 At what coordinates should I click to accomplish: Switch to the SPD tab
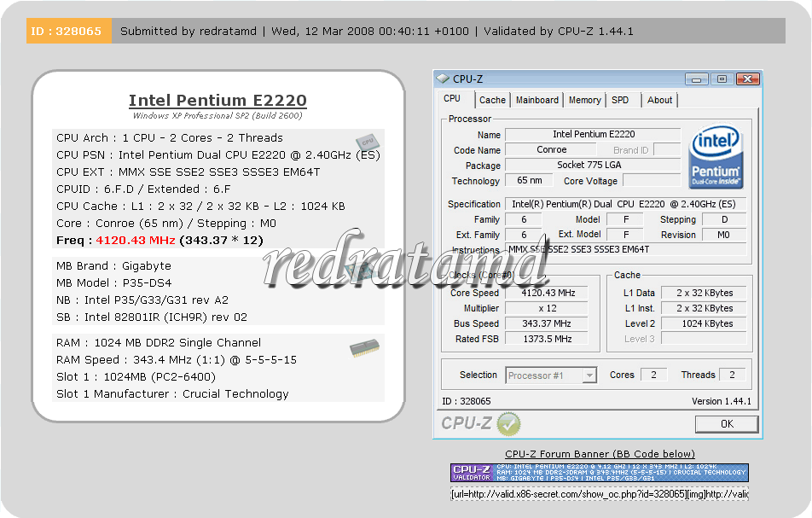coord(620,100)
